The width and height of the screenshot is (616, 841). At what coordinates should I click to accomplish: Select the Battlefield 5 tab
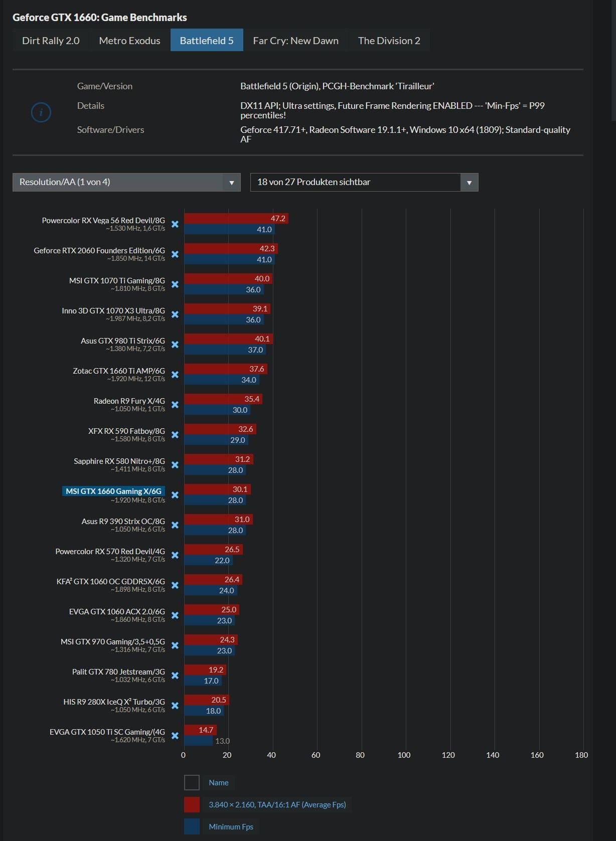[207, 40]
